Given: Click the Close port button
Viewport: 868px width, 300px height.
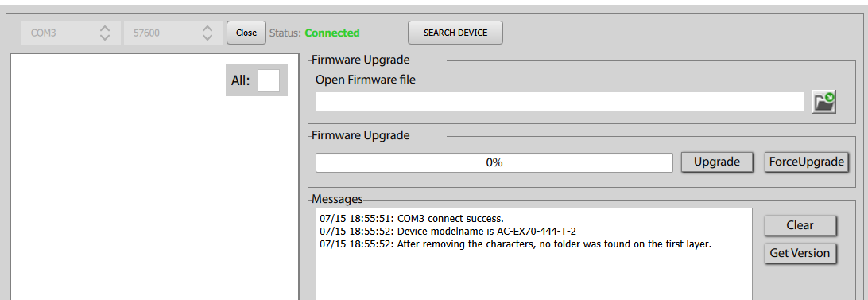Looking at the screenshot, I should (246, 33).
